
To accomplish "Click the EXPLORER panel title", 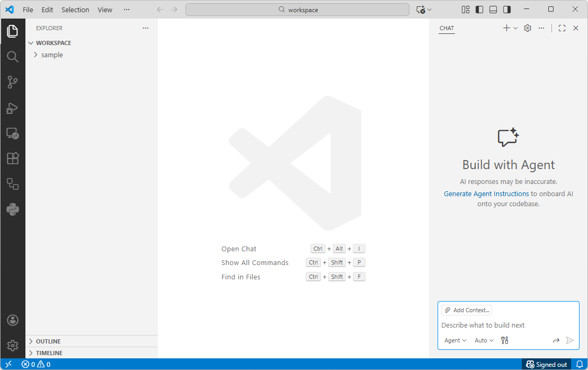I will point(49,28).
